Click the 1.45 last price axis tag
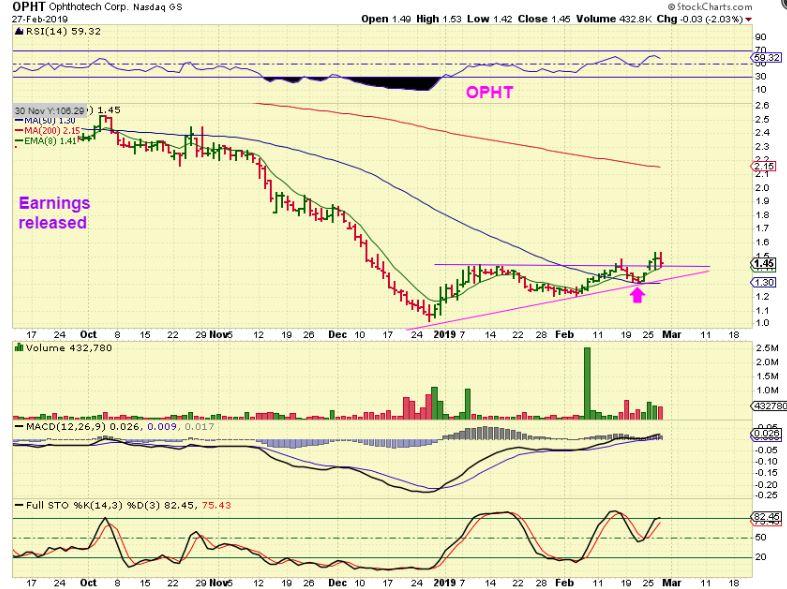Viewport: 787px width, 589px height. 763,263
